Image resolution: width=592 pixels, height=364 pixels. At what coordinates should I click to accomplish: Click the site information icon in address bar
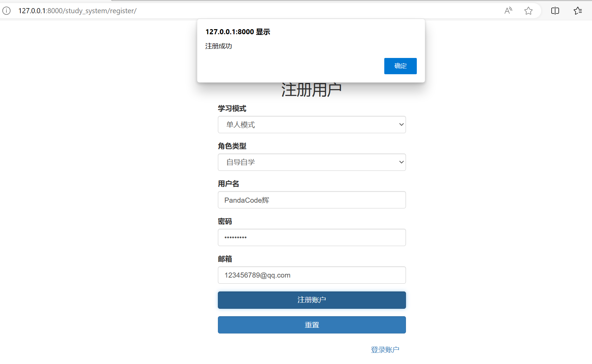click(x=6, y=11)
